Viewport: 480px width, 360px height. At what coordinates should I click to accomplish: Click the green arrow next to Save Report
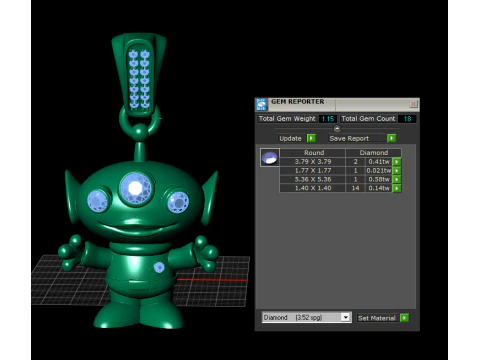[391, 138]
